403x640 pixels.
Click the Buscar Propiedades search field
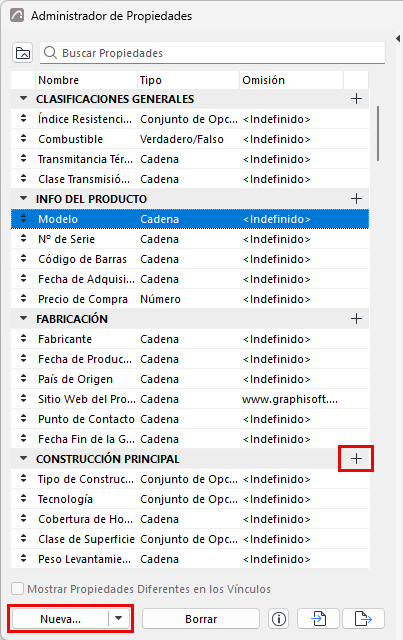212,53
